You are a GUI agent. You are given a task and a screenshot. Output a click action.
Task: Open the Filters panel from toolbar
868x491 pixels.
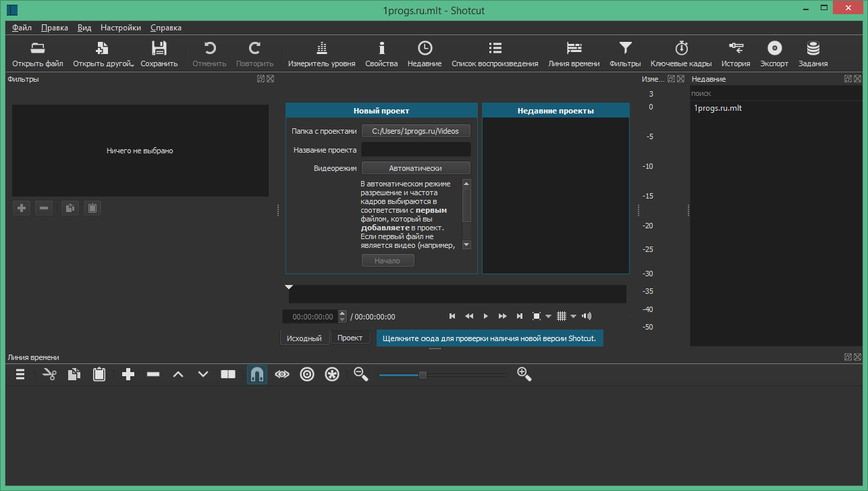(x=625, y=54)
